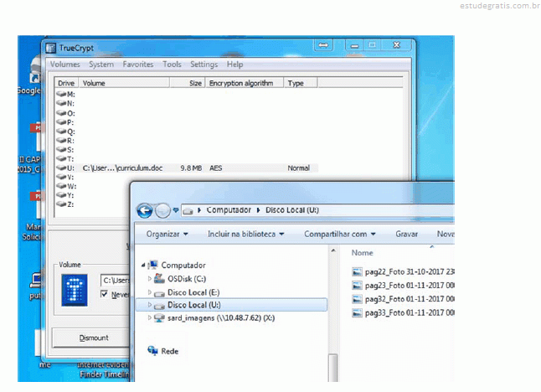Click the Drive column header in TrueCrypt

tap(66, 83)
